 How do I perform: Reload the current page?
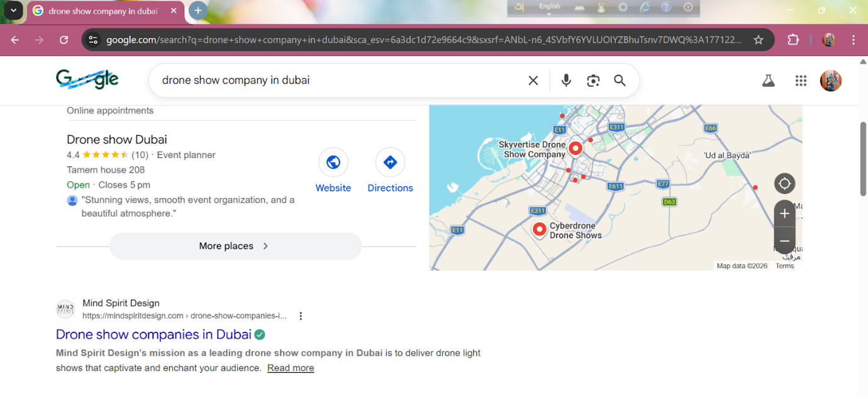pyautogui.click(x=64, y=40)
